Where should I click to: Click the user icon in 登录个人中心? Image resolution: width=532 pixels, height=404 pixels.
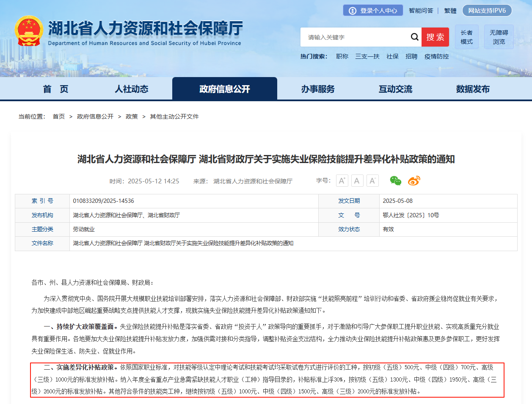point(353,11)
